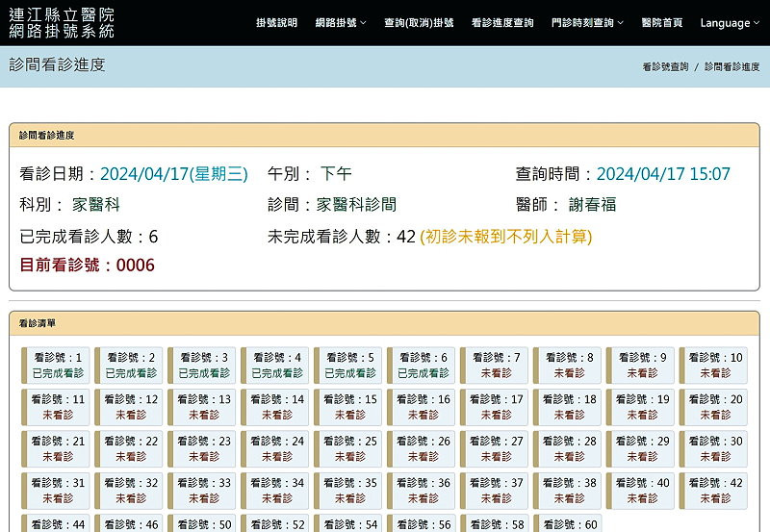The height and width of the screenshot is (532, 770).
Task: Select queue card 看診號：9
Action: (x=640, y=366)
